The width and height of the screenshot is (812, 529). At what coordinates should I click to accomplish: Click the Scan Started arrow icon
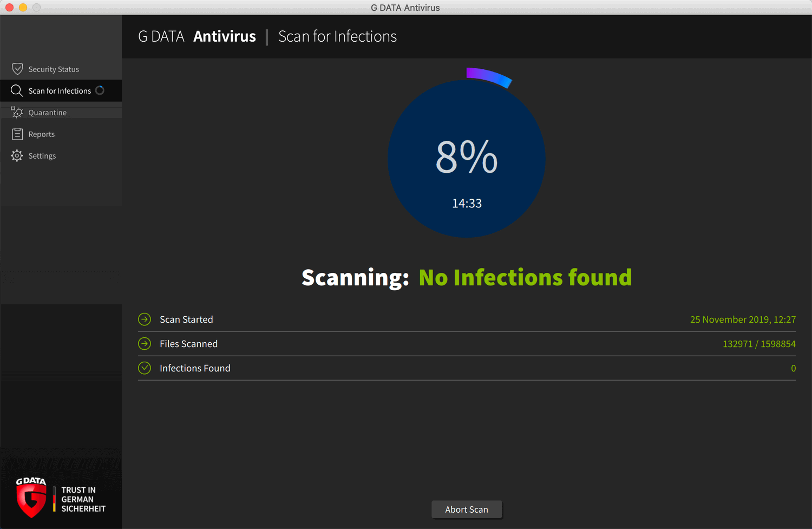[145, 319]
